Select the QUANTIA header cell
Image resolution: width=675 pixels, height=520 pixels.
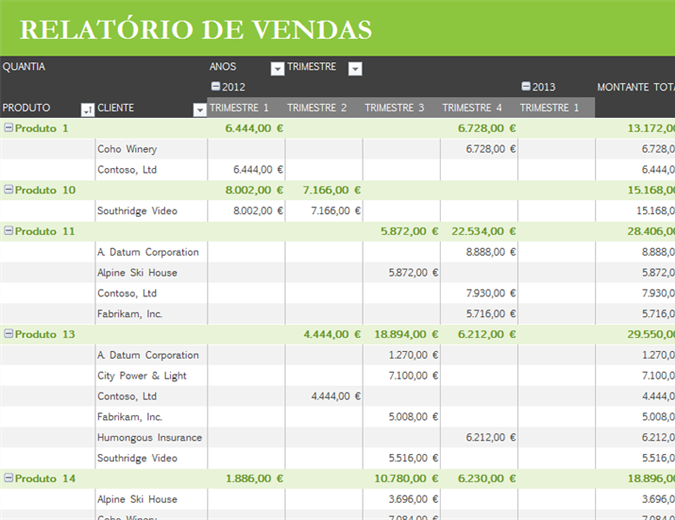click(x=24, y=67)
